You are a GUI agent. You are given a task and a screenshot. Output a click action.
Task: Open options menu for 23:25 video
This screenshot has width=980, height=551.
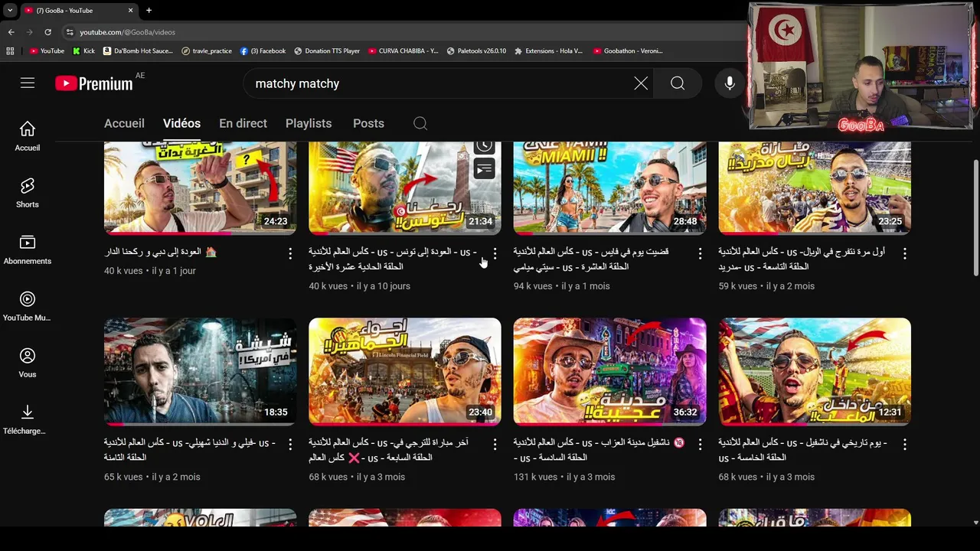(905, 253)
